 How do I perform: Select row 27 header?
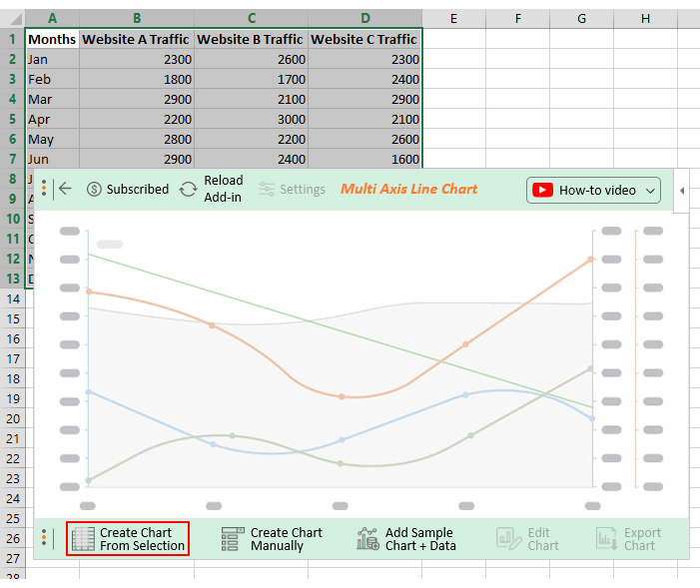[13, 558]
